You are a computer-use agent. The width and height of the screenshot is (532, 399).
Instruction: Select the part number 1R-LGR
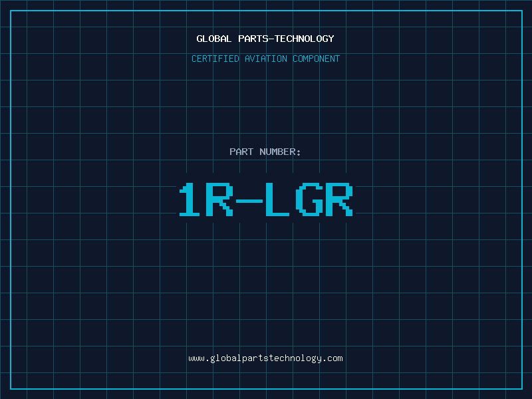pos(266,199)
